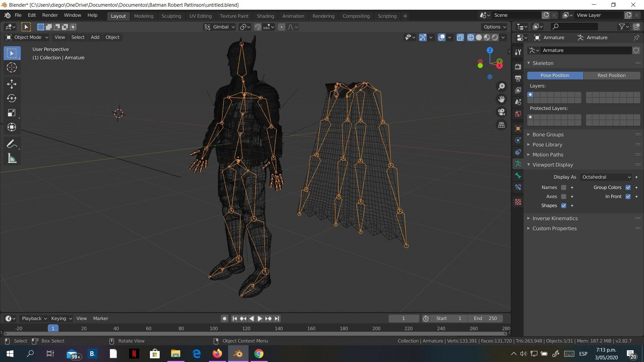This screenshot has height=362, width=644.
Task: Expand the Motion Paths panel
Action: click(548, 155)
